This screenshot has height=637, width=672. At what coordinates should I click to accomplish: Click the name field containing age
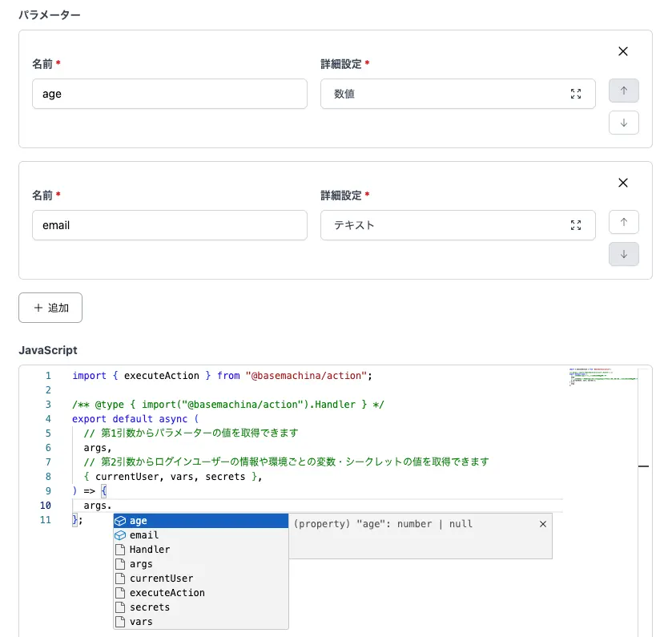(x=170, y=94)
